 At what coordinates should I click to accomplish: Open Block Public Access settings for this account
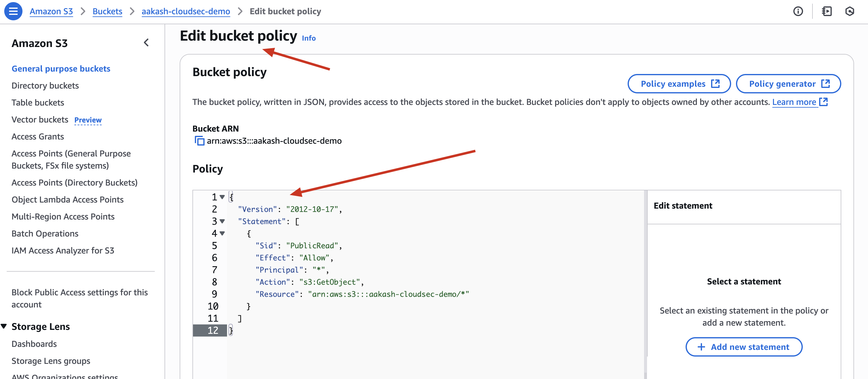80,298
